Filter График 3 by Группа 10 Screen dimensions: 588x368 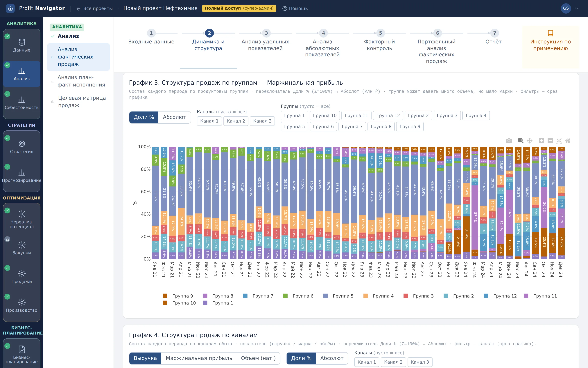coord(325,116)
